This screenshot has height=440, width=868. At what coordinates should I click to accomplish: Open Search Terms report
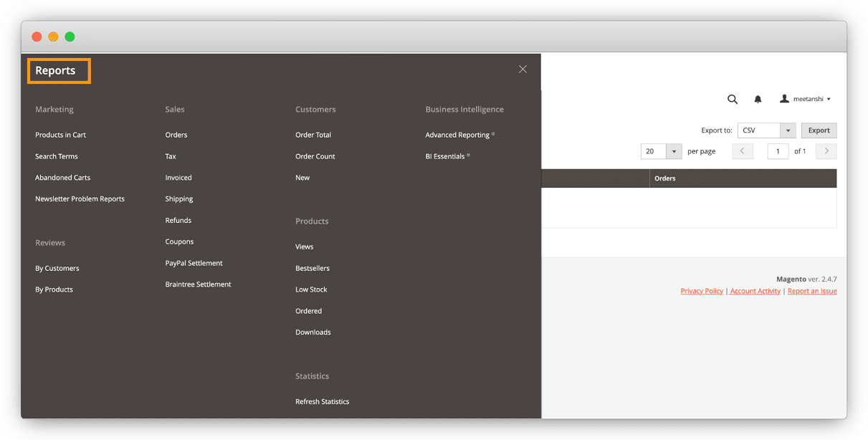pos(57,156)
